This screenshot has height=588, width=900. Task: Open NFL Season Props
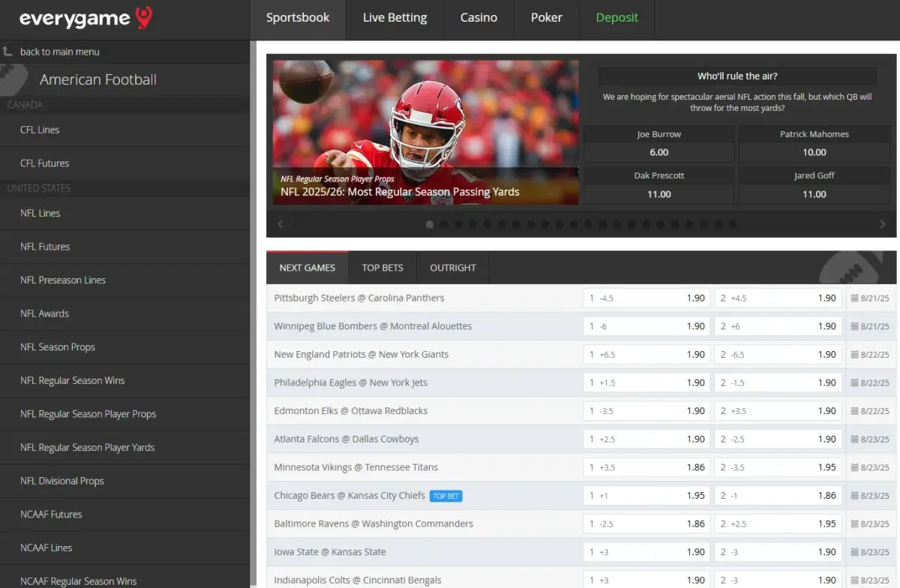point(124,347)
